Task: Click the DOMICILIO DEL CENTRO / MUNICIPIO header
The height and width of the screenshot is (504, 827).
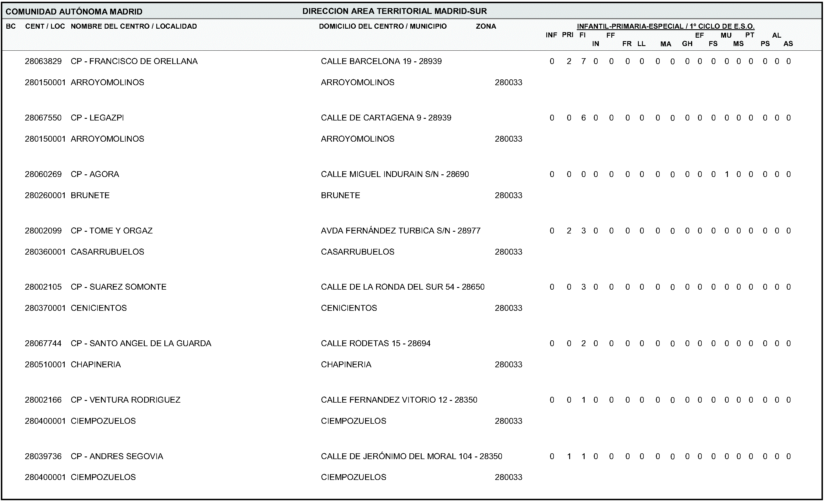Action: coord(383,26)
